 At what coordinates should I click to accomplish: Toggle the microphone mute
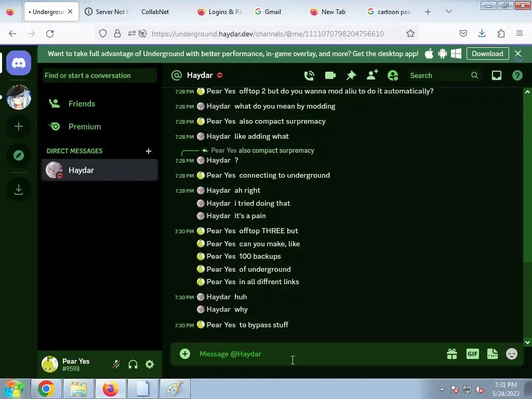116,364
